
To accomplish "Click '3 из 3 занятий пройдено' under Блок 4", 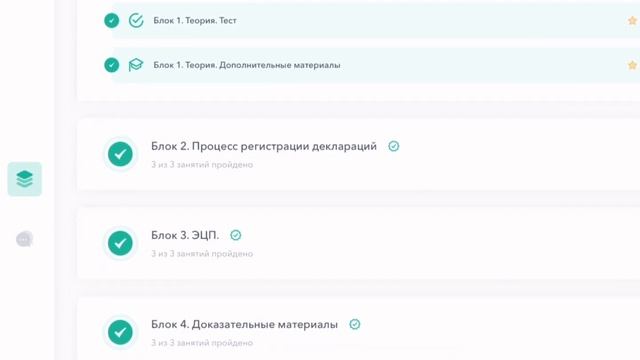I will point(202,342).
